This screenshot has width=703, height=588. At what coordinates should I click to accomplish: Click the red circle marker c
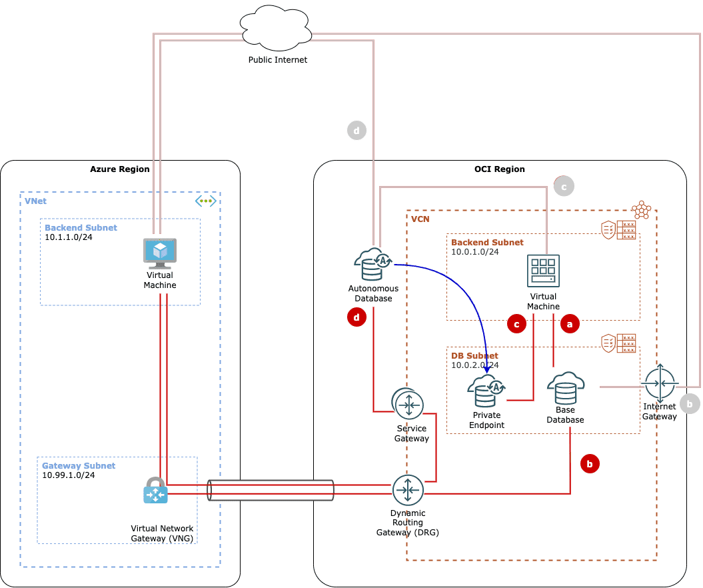click(516, 324)
